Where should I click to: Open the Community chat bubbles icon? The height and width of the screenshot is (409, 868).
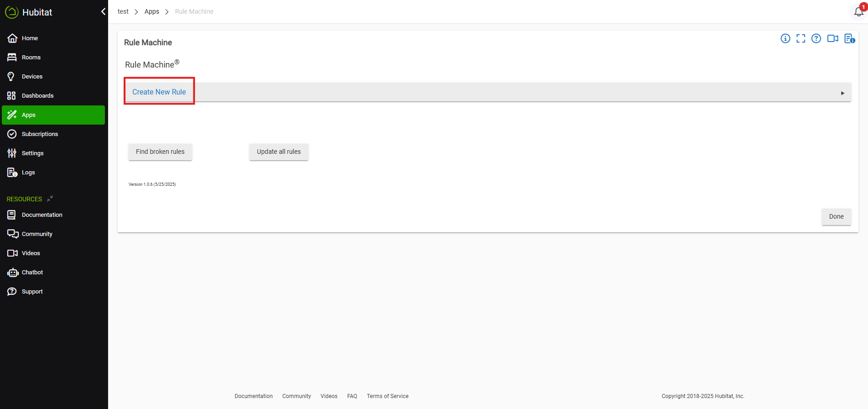click(x=13, y=234)
